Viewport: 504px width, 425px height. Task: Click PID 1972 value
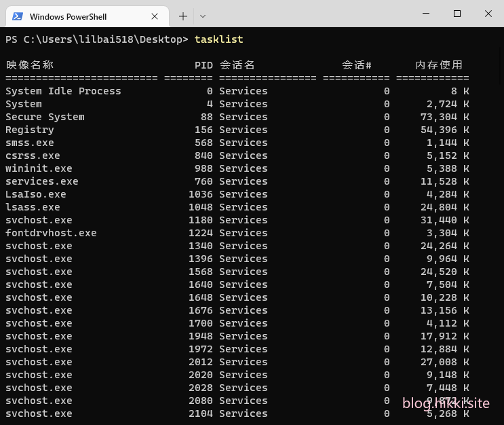point(201,349)
